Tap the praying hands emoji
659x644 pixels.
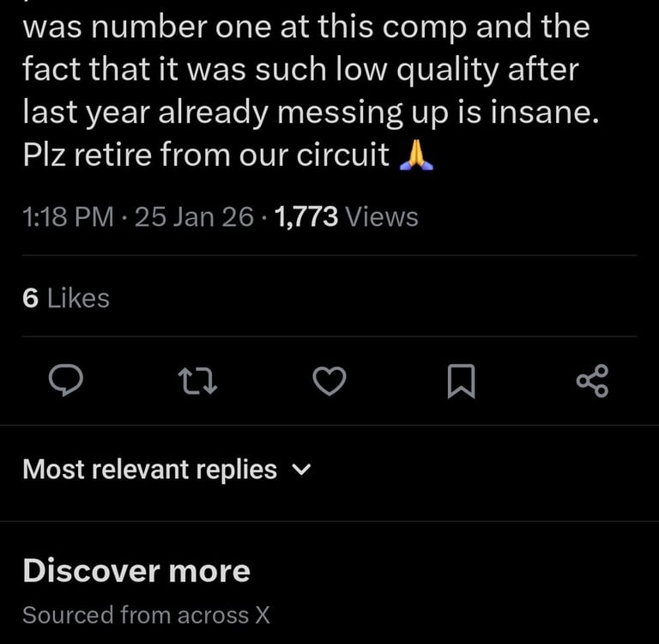tap(417, 156)
